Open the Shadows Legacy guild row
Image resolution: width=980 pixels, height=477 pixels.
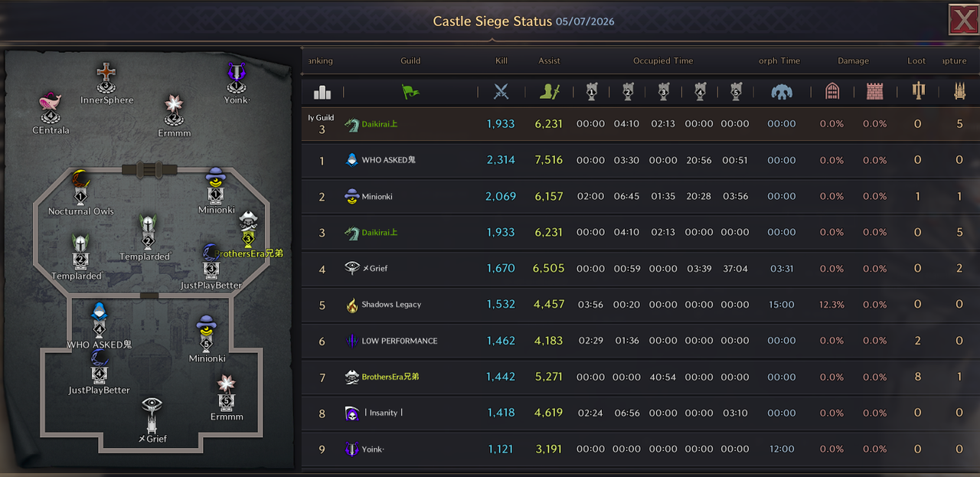click(x=641, y=305)
